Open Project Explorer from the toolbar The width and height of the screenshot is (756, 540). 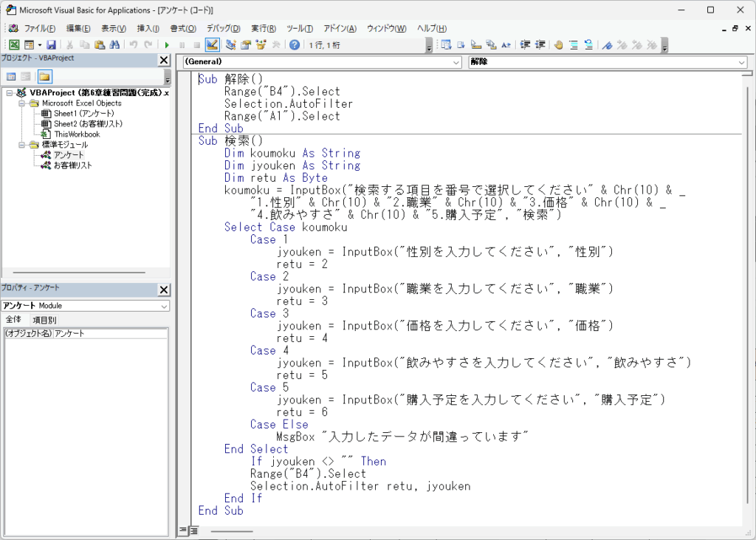(x=230, y=45)
